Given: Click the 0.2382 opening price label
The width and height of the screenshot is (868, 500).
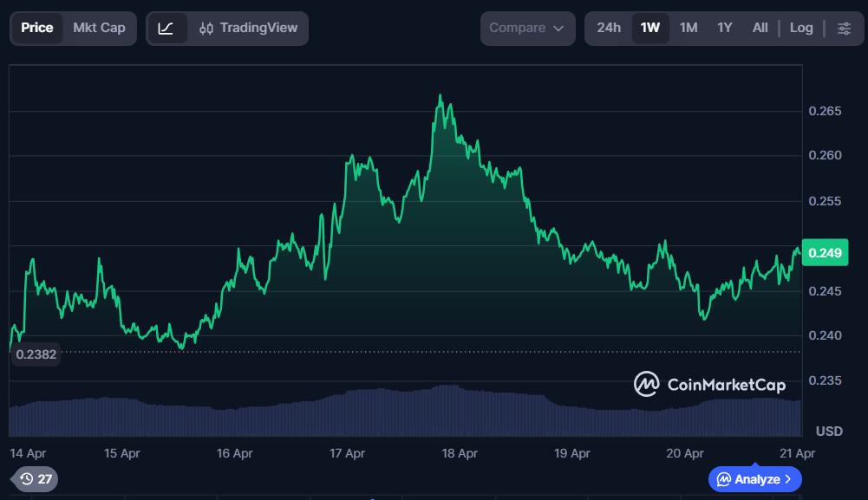Looking at the screenshot, I should click(36, 354).
